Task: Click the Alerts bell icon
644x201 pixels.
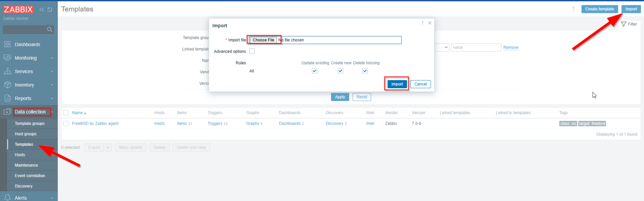Action: (x=8, y=198)
